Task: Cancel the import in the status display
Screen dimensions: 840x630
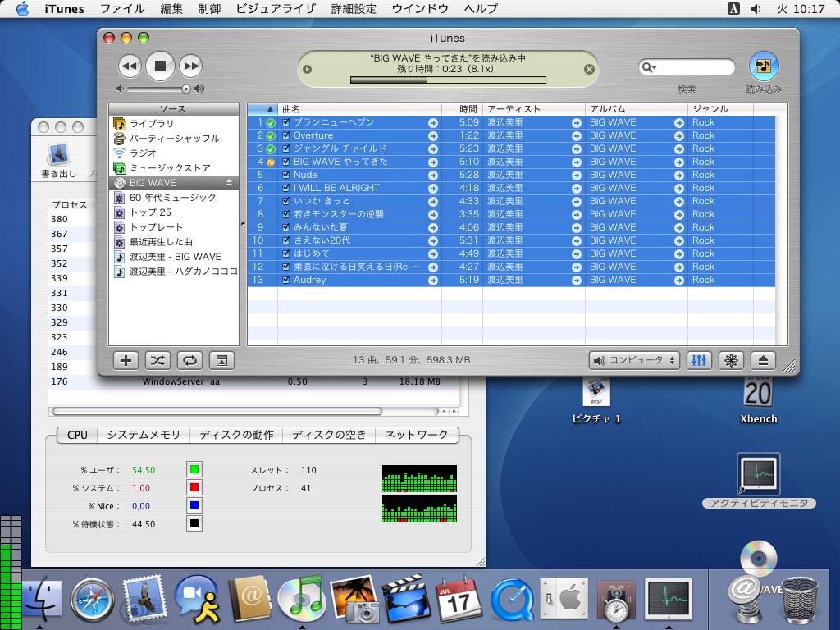Action: tap(589, 69)
